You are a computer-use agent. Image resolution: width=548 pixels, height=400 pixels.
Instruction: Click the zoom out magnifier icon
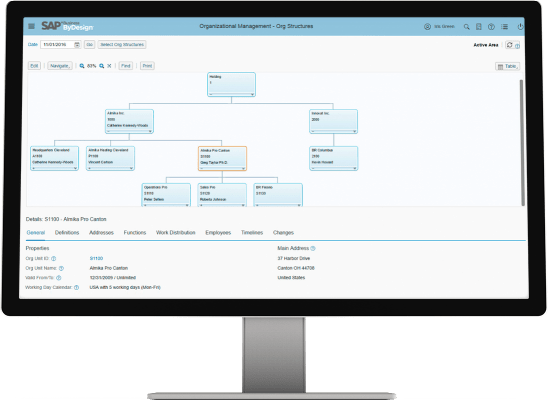pos(82,66)
